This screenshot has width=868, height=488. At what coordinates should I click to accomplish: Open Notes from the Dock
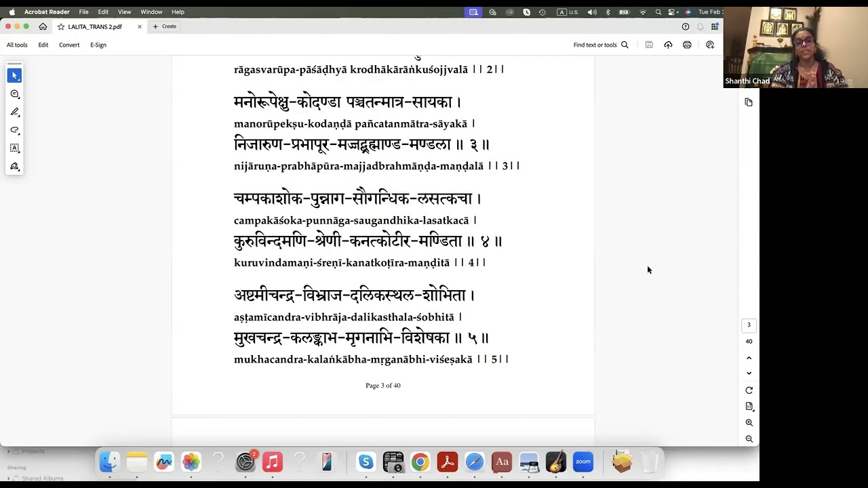click(136, 462)
